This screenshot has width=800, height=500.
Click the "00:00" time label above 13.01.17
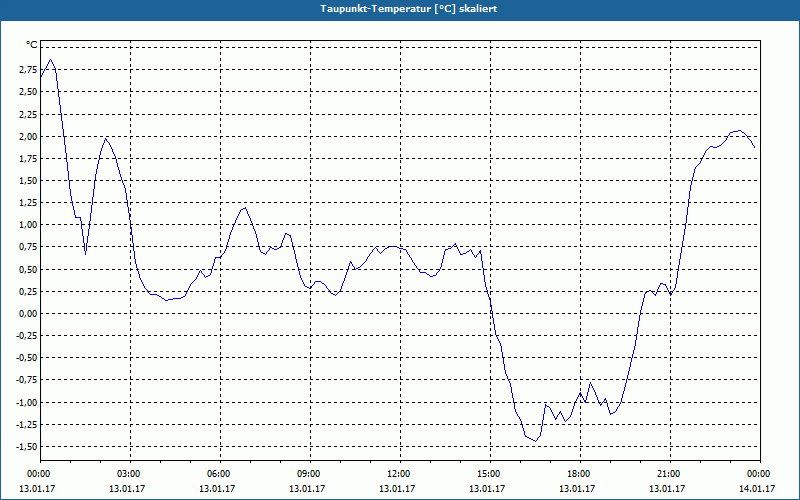click(38, 474)
